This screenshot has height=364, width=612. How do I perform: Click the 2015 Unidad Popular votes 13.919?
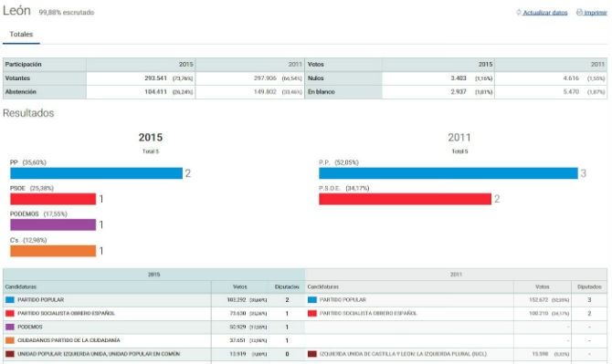coord(237,354)
